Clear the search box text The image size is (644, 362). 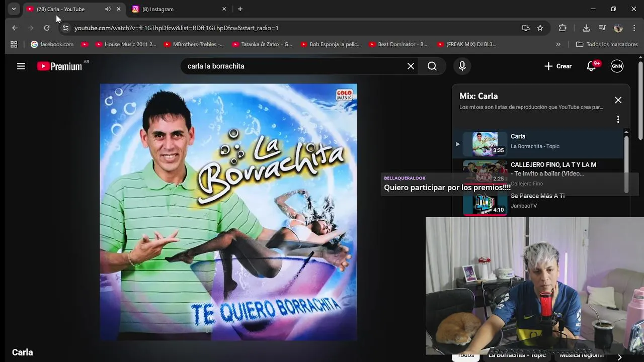411,66
